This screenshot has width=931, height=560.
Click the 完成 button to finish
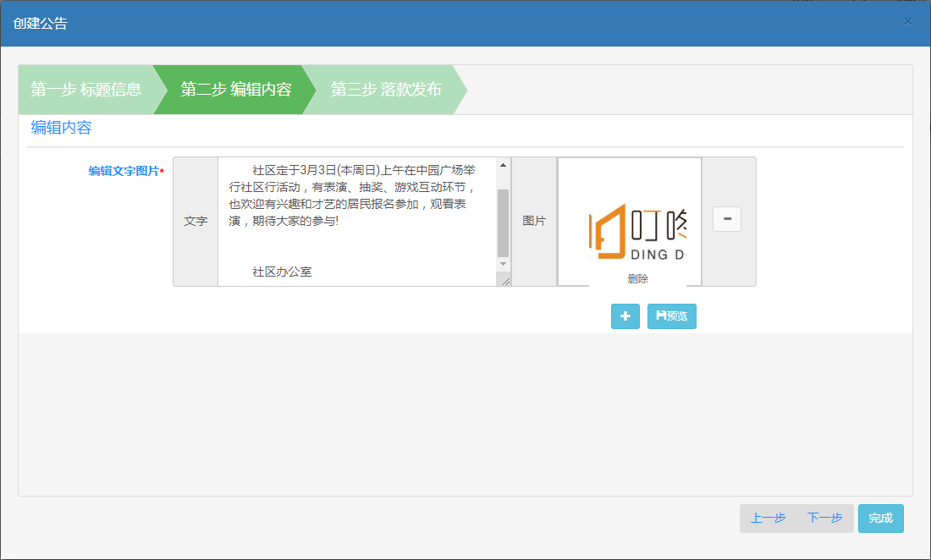tap(880, 519)
